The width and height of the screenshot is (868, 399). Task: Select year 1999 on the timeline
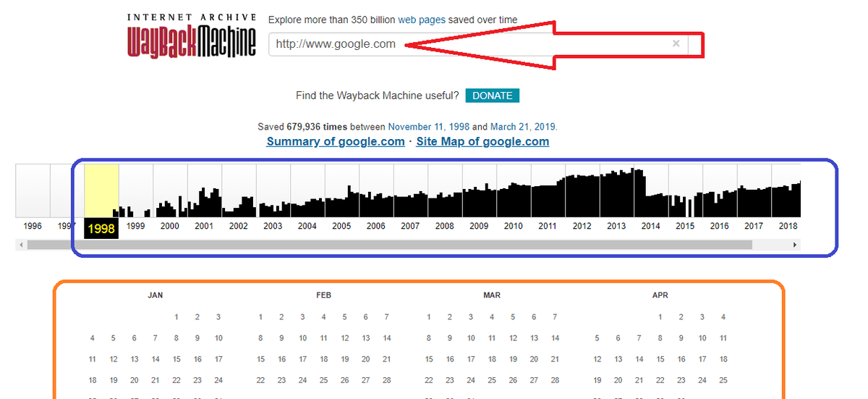click(136, 226)
